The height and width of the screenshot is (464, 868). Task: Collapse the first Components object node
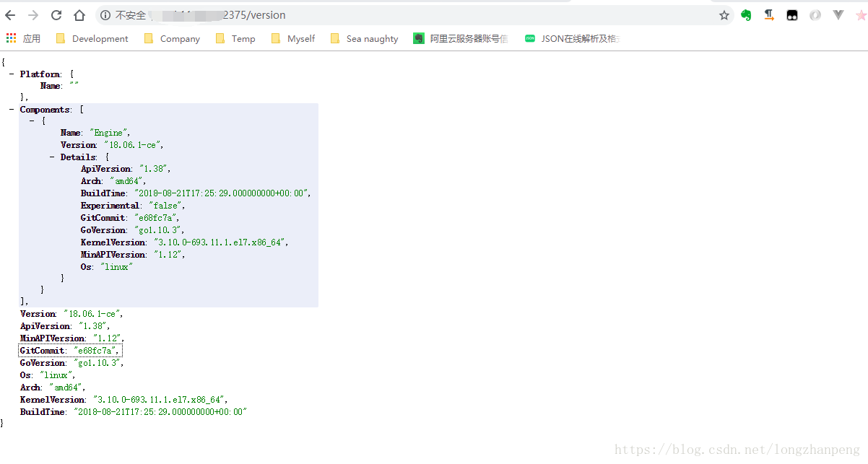tap(32, 121)
